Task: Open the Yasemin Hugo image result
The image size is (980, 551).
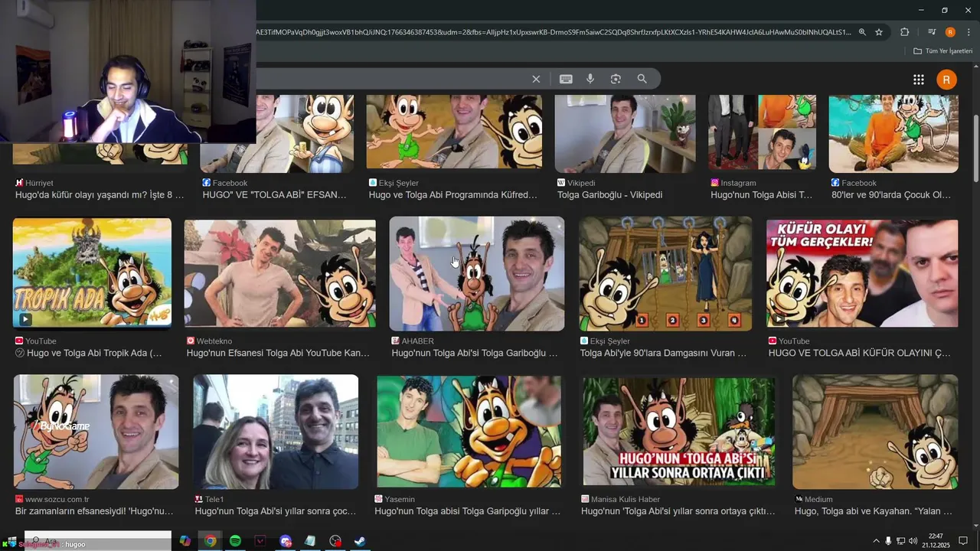Action: pyautogui.click(x=469, y=432)
